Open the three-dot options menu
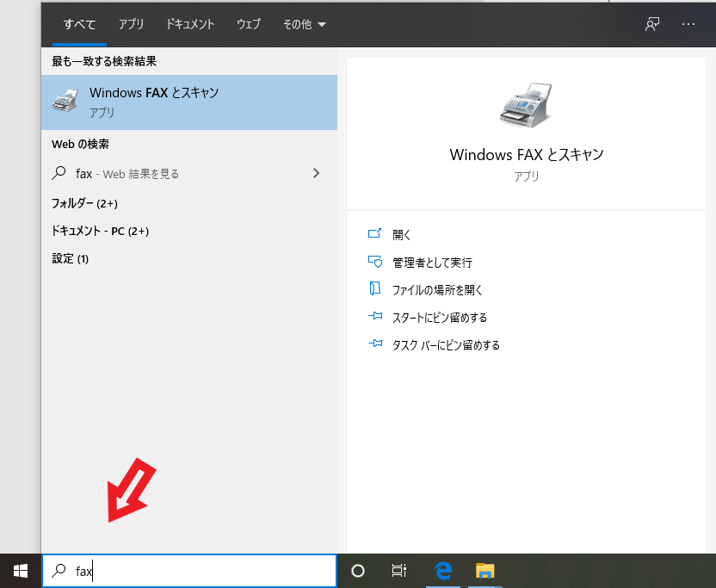 688,24
